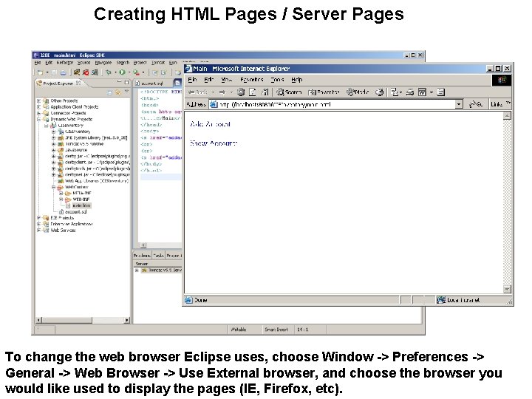
Task: Open the dropdown arrow next to Word icon
Action: pyautogui.click(x=432, y=92)
